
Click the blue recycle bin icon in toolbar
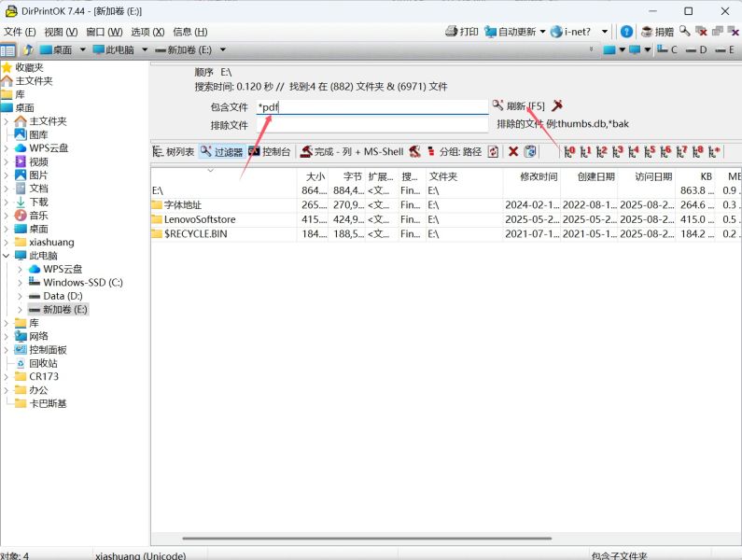(x=530, y=151)
